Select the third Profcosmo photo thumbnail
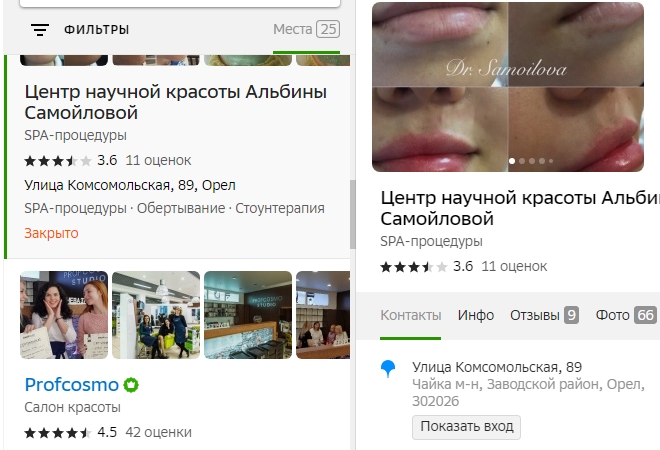660x450 pixels. [x=247, y=315]
